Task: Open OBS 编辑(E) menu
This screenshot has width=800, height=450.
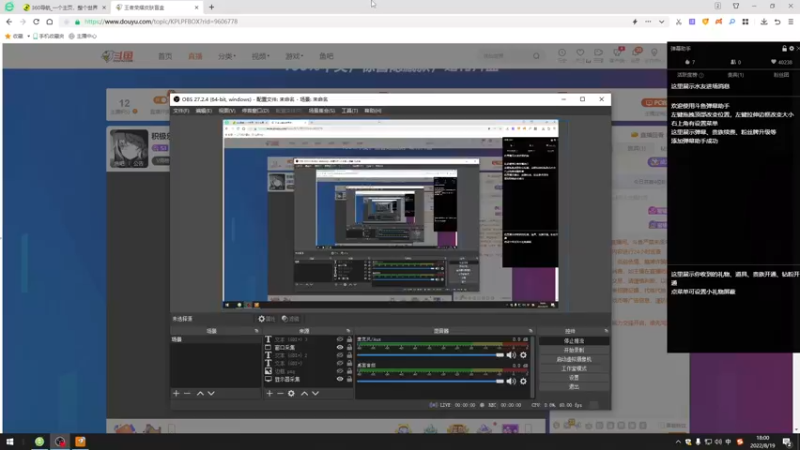Action: (204, 111)
